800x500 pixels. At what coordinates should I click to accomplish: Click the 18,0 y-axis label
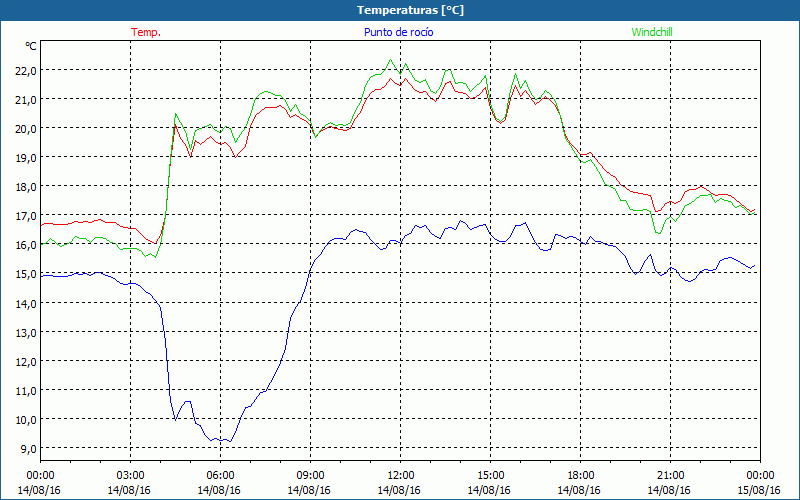point(26,187)
